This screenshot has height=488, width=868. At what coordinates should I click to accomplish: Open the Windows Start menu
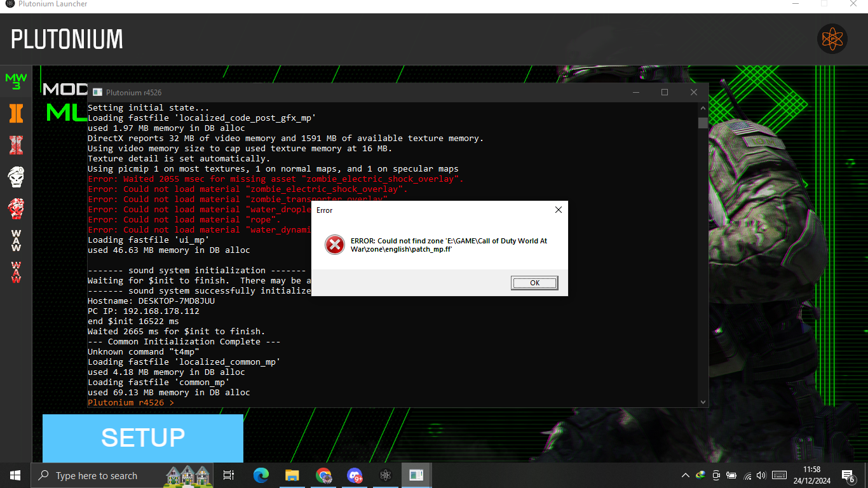pyautogui.click(x=15, y=475)
